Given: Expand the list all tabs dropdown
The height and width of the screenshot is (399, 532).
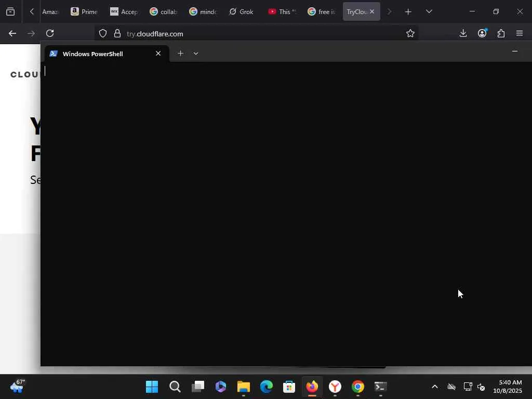Looking at the screenshot, I should point(429,11).
